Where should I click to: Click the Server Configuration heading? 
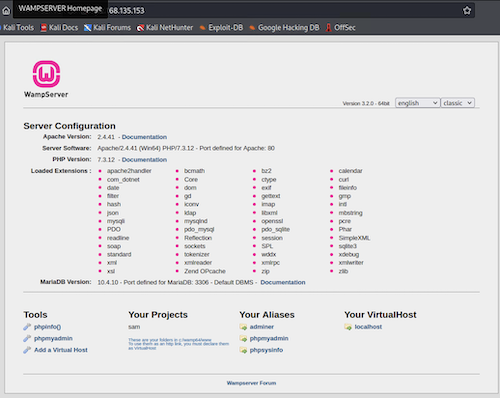point(69,126)
